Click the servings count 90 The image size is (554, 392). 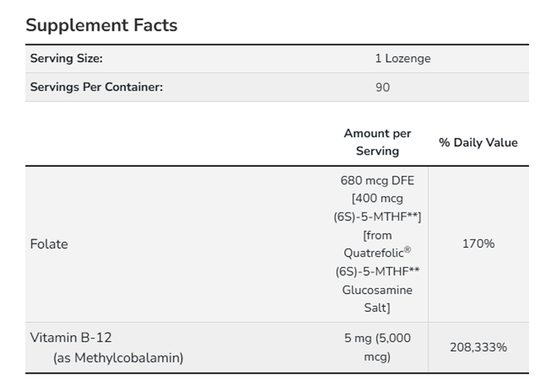[x=382, y=87]
